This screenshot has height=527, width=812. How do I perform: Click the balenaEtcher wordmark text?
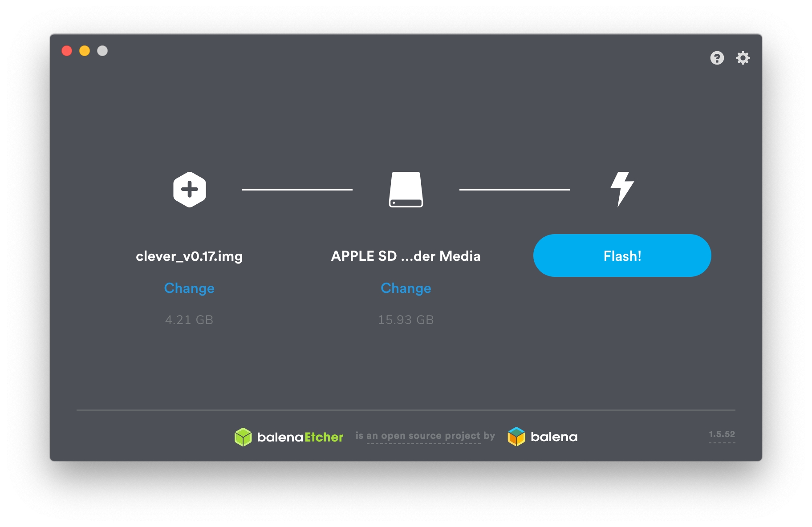pyautogui.click(x=300, y=437)
